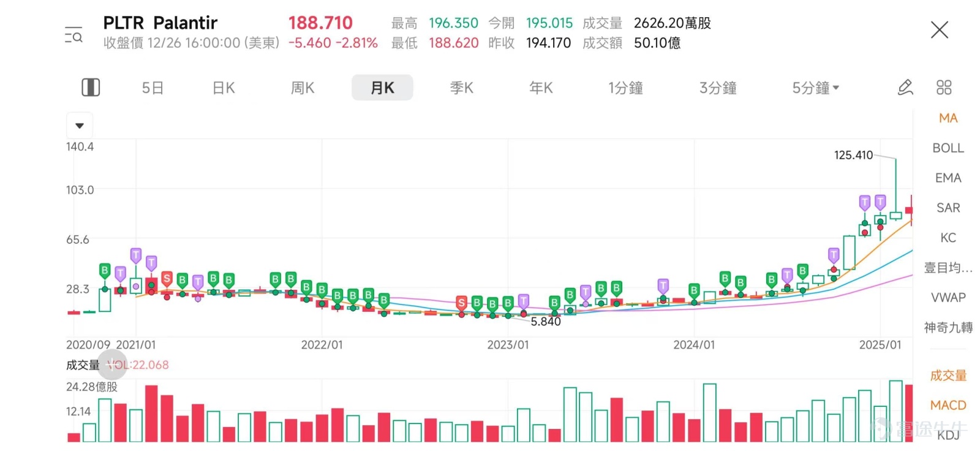Select the 成交量 sub-indicator in sidebar
The image size is (980, 451).
[x=948, y=376]
